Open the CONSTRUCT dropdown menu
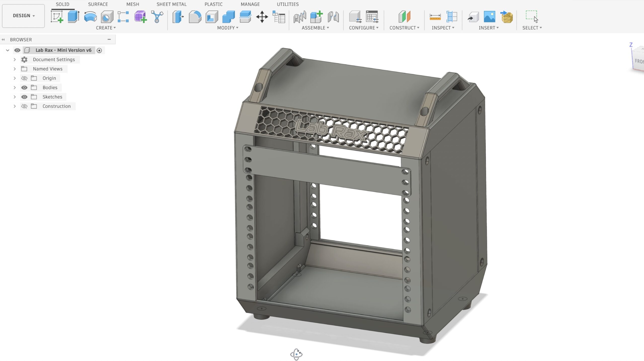The image size is (644, 361). pos(404,28)
